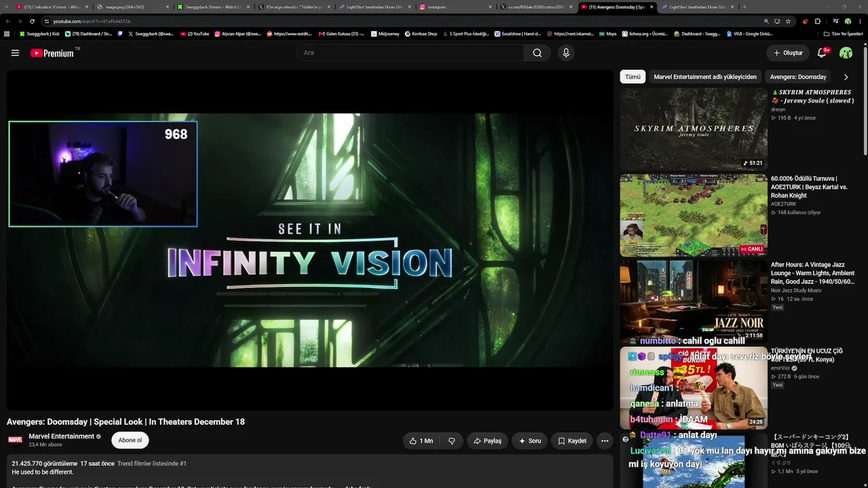Open Marvel Entertainment channel avatar

click(x=15, y=441)
